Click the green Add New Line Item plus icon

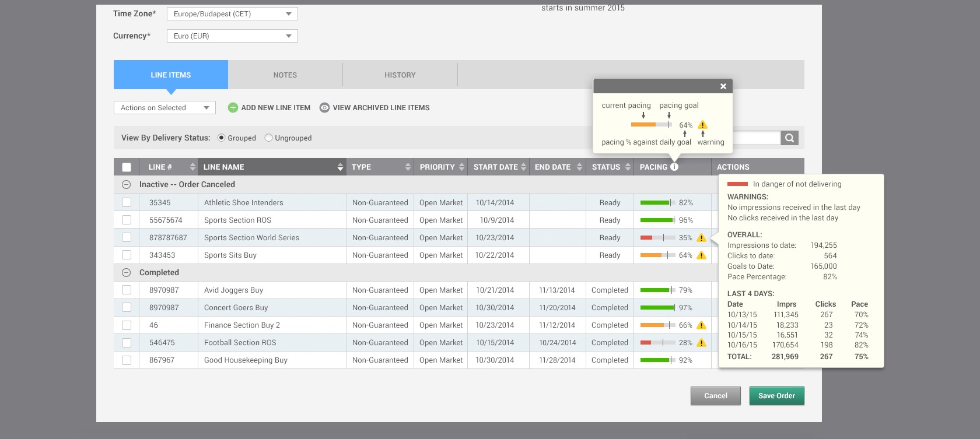(x=233, y=108)
